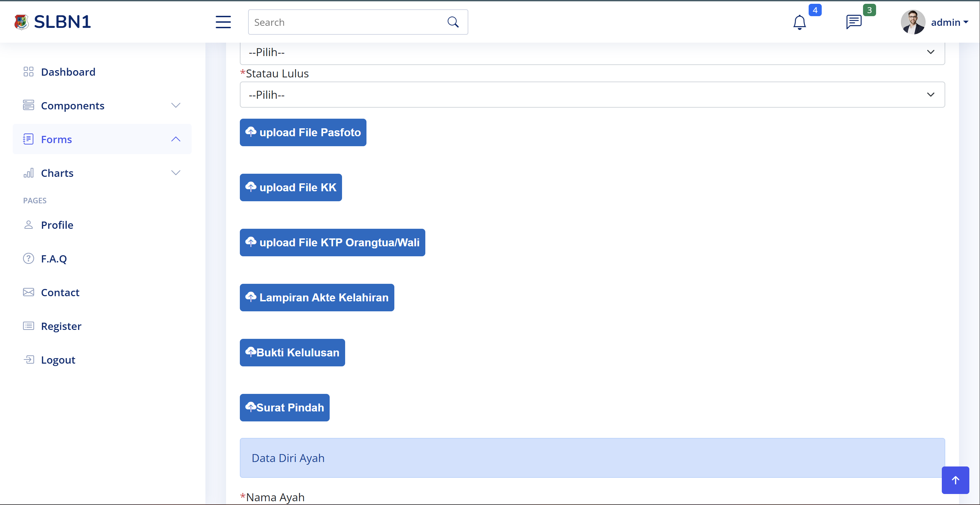
Task: Open the admin account dropdown
Action: [x=950, y=22]
